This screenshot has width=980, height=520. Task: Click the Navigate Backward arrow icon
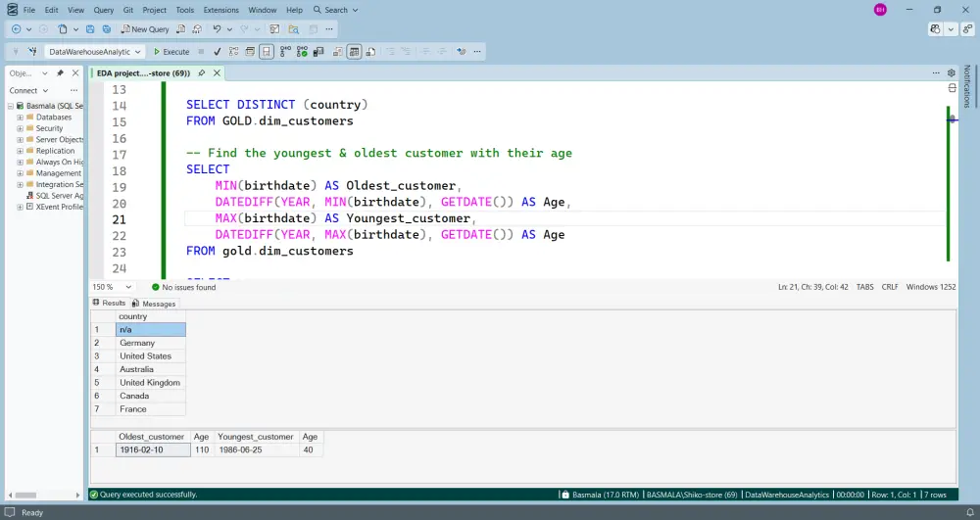[17, 29]
